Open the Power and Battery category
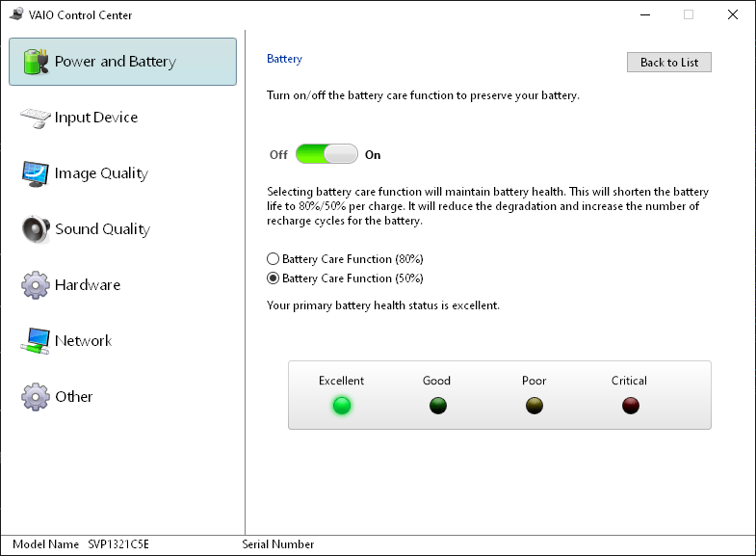Screen dimensions: 756x556 pyautogui.click(x=122, y=62)
